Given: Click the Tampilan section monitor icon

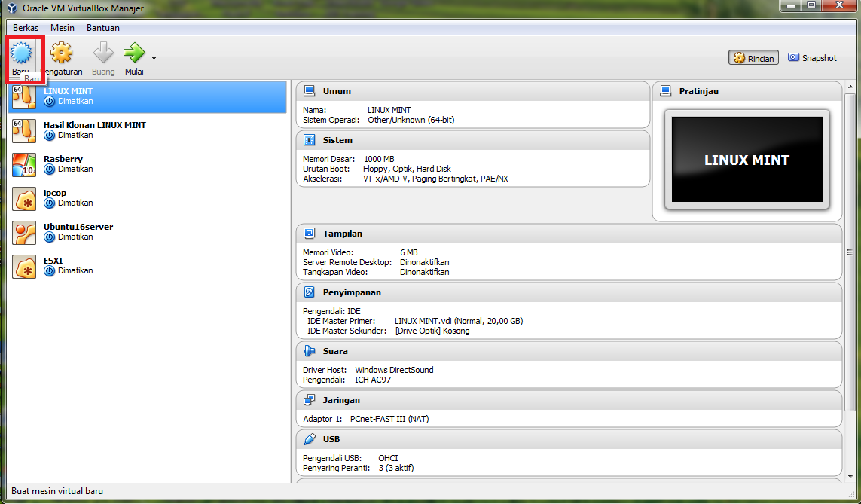Looking at the screenshot, I should pos(309,234).
